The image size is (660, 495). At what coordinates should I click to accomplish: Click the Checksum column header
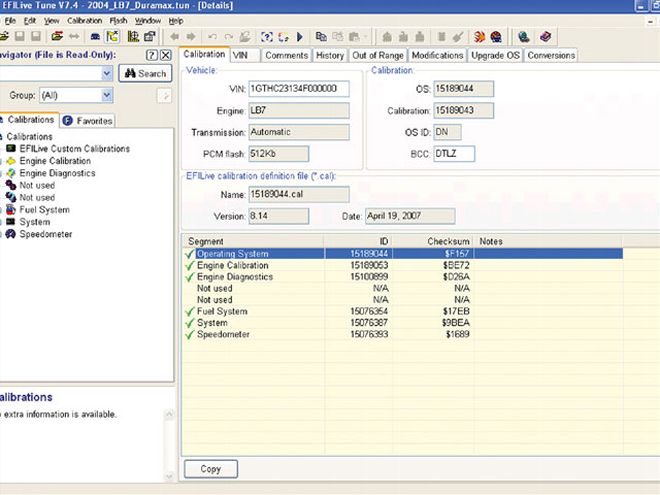coord(433,241)
